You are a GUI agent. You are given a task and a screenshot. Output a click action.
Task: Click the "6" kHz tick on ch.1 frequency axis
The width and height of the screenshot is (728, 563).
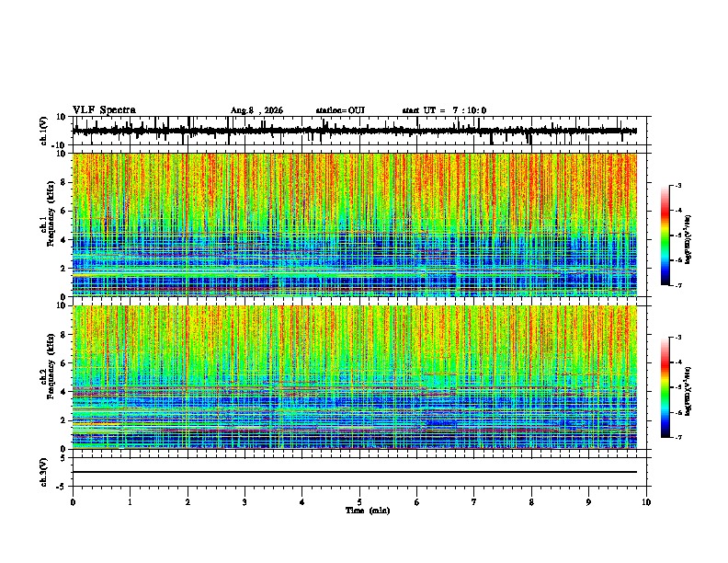pyautogui.click(x=63, y=211)
